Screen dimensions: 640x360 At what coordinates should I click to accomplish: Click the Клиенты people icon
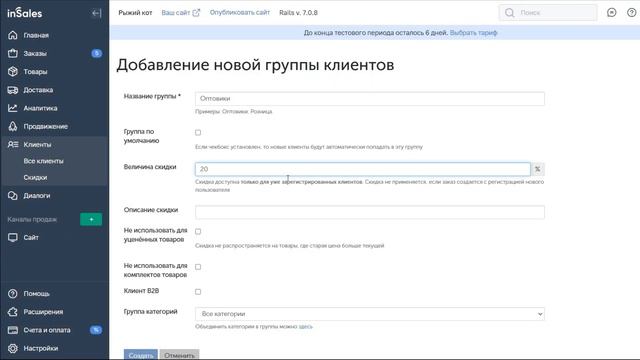(13, 144)
